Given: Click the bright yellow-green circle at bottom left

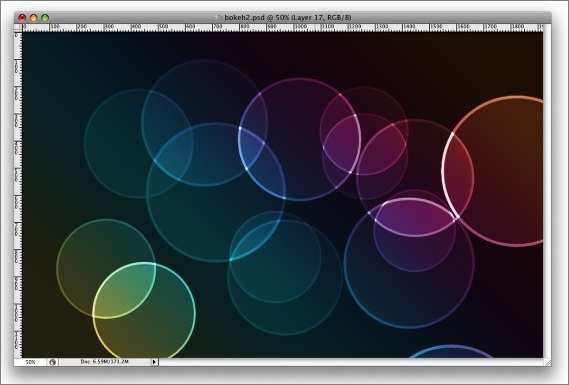Looking at the screenshot, I should (x=144, y=311).
